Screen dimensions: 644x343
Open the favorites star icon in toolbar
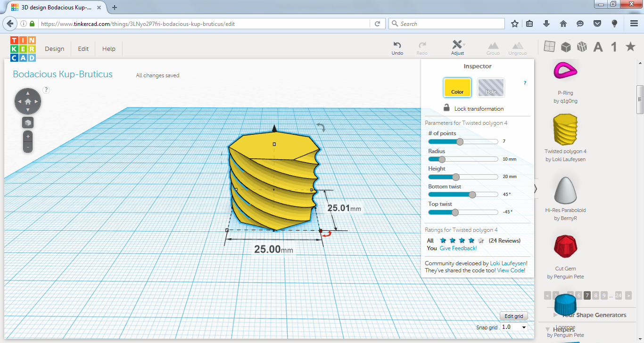630,46
